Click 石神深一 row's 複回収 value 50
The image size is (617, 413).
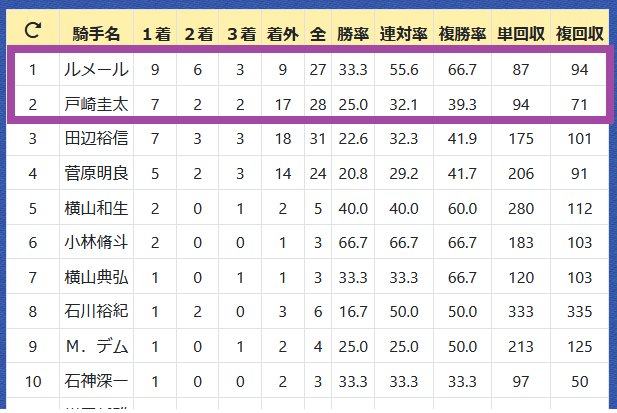(579, 381)
